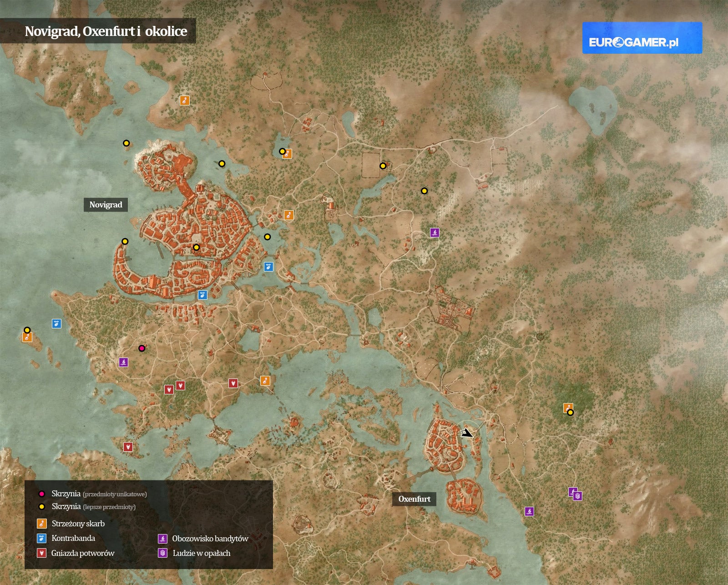The height and width of the screenshot is (585, 728).
Task: Click the pink unique-items chest marker
Action: [142, 348]
